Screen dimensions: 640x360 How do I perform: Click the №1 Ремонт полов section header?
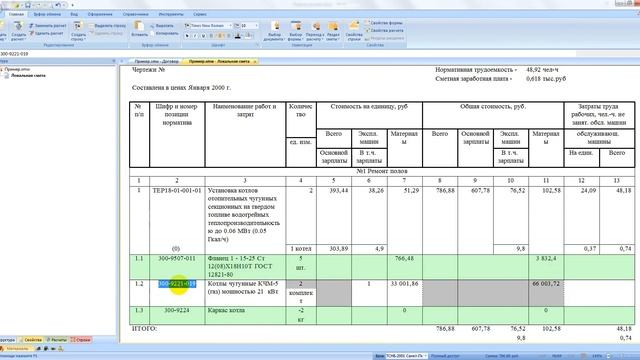tap(382, 171)
